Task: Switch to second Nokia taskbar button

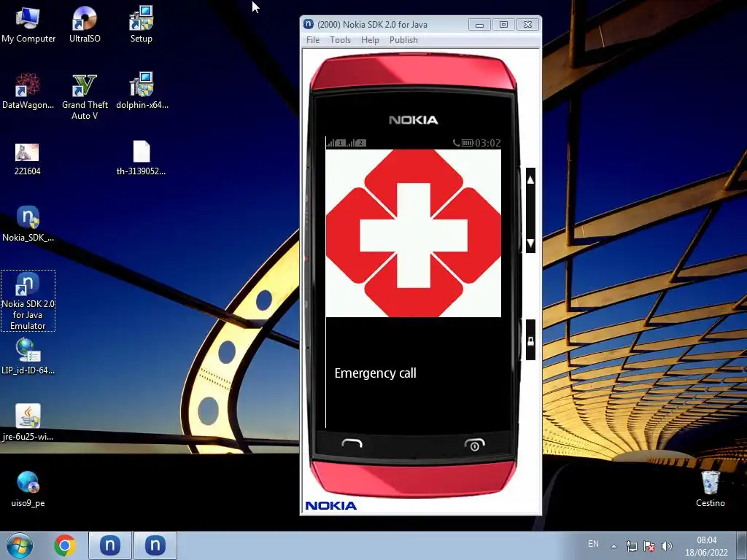Action: (x=155, y=545)
